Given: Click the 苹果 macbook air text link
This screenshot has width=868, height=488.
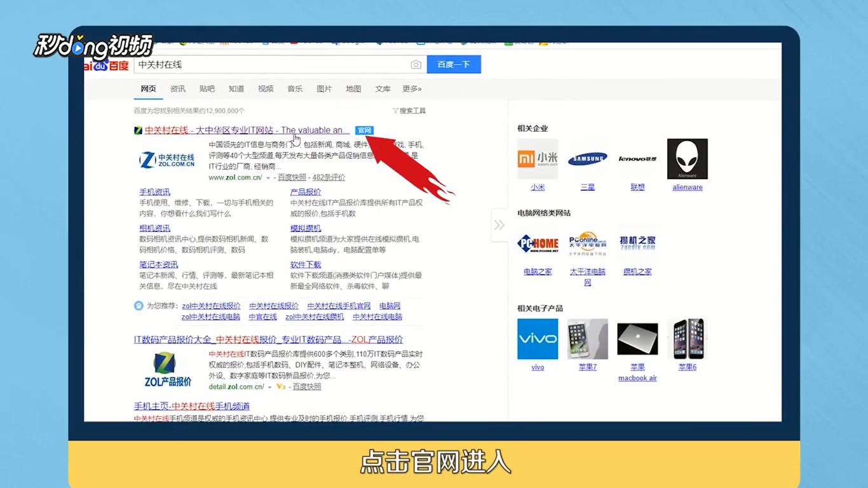Looking at the screenshot, I should pos(637,373).
